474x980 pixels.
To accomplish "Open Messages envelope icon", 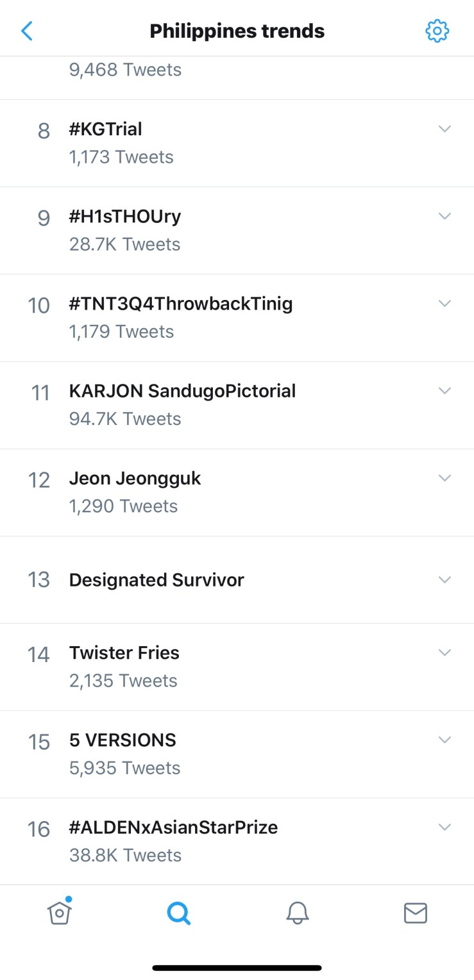I will (416, 913).
